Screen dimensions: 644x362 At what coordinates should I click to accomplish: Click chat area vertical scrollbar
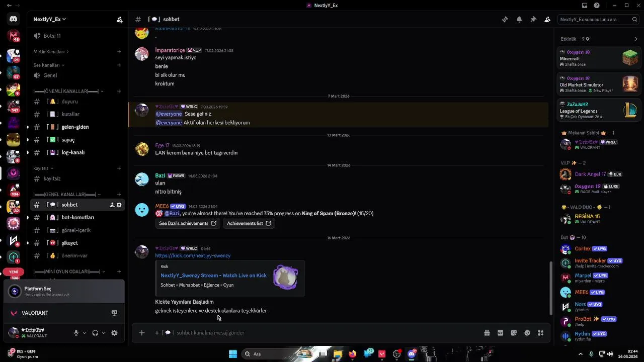[551, 287]
